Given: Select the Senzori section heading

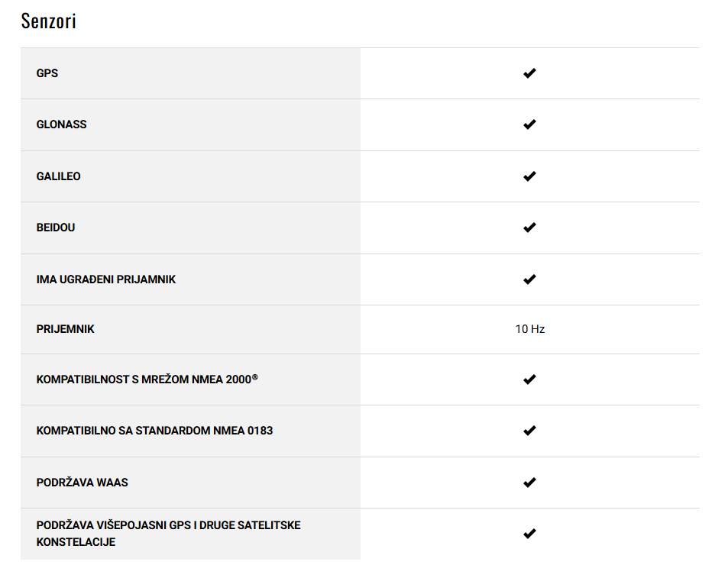Looking at the screenshot, I should pos(48,21).
